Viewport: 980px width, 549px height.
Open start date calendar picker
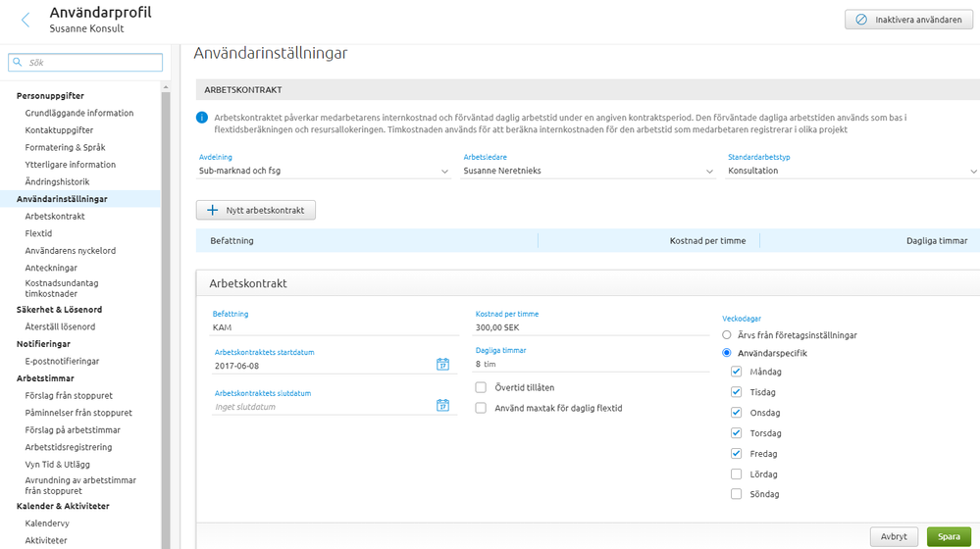point(442,365)
